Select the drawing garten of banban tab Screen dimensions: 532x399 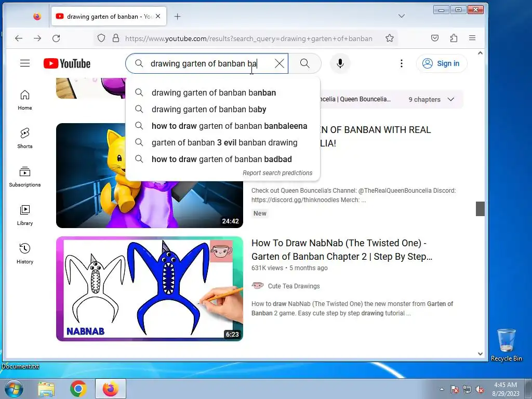tap(109, 16)
